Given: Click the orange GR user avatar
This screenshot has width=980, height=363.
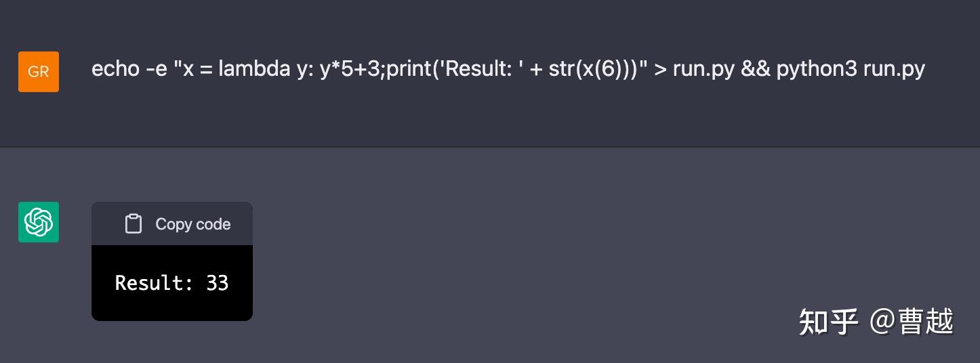Looking at the screenshot, I should [39, 72].
